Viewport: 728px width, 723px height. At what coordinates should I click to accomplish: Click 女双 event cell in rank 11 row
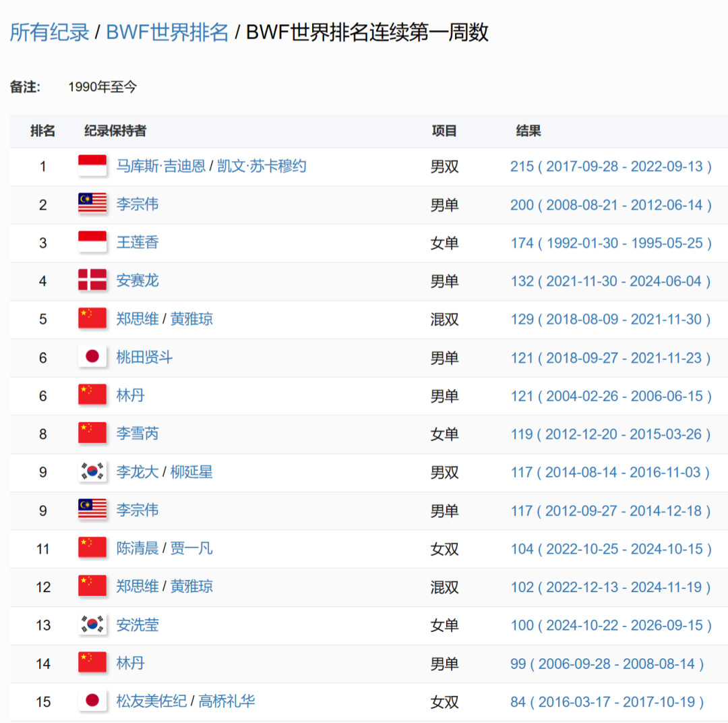point(444,548)
